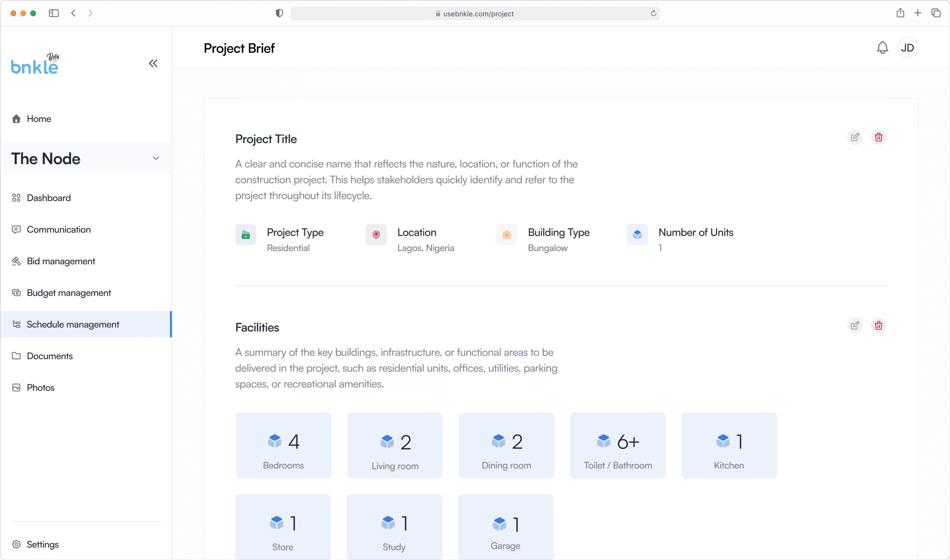
Task: Select the Dining room facility card
Action: tap(506, 445)
